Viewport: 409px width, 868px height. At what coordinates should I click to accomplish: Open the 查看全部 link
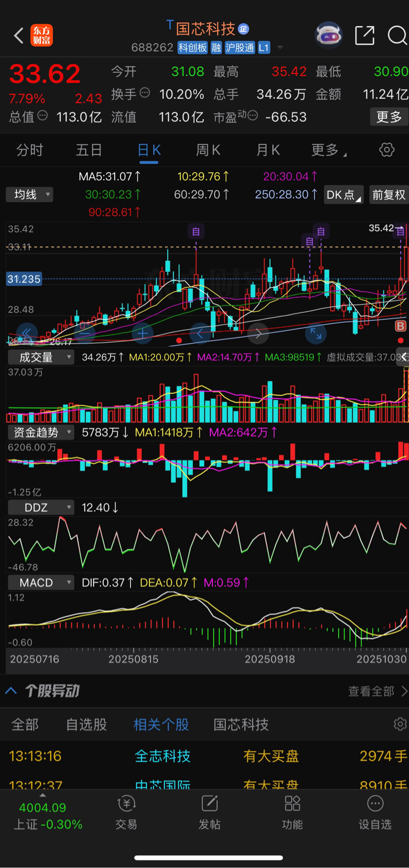378,691
